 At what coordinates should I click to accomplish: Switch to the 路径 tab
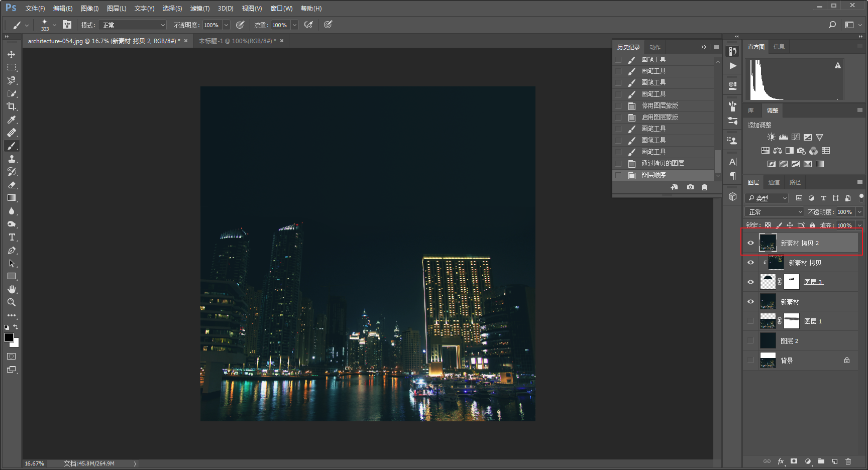point(795,182)
